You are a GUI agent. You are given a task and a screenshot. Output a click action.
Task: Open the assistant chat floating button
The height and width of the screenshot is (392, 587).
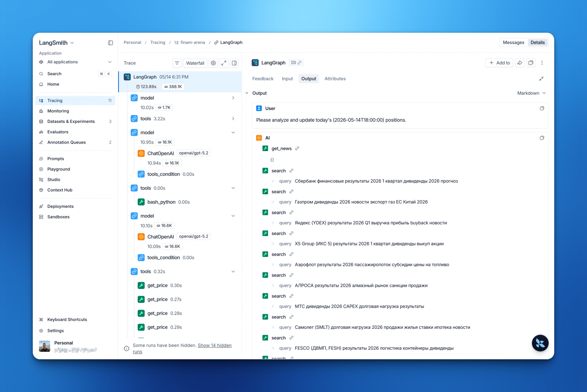pyautogui.click(x=540, y=343)
